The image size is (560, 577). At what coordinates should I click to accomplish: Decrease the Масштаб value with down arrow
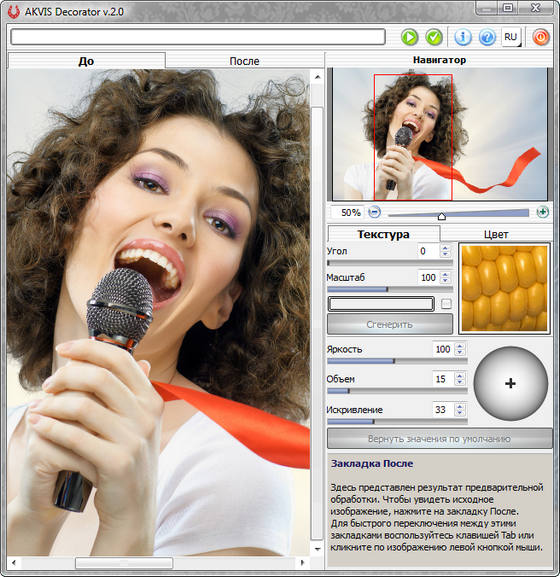coord(446,281)
